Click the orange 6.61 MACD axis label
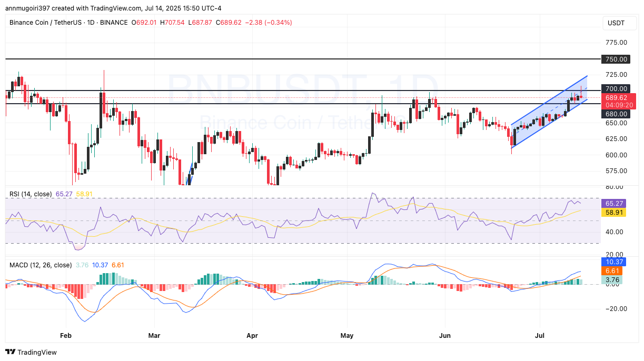This screenshot has height=361, width=644. tap(612, 270)
